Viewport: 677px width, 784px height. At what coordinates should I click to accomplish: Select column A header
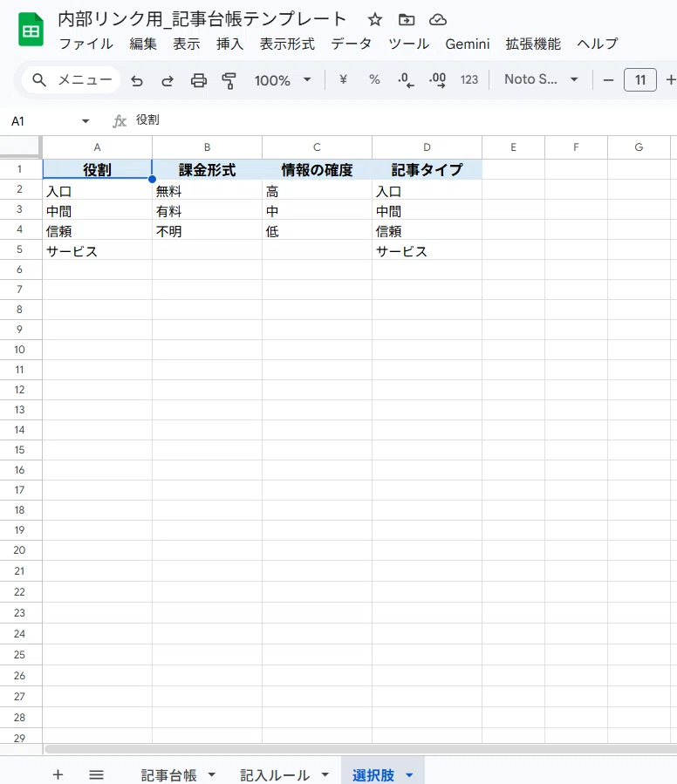(x=97, y=147)
